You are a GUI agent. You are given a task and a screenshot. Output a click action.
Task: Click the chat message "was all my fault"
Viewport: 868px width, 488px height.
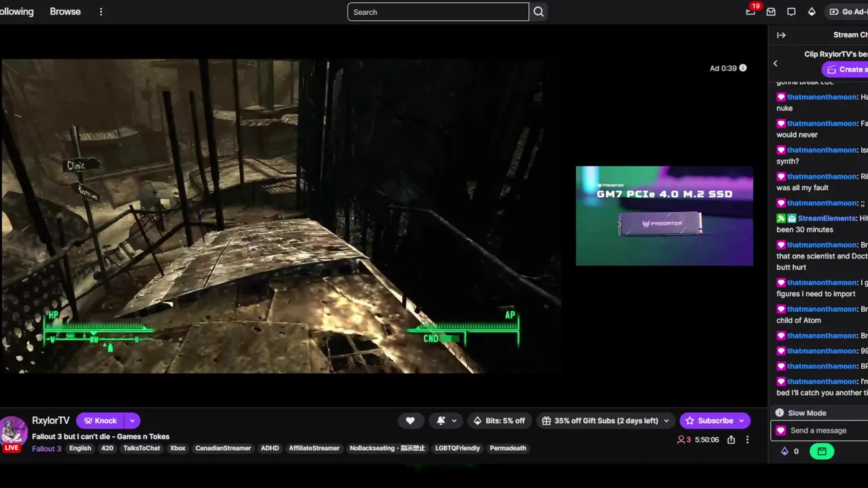tap(802, 188)
